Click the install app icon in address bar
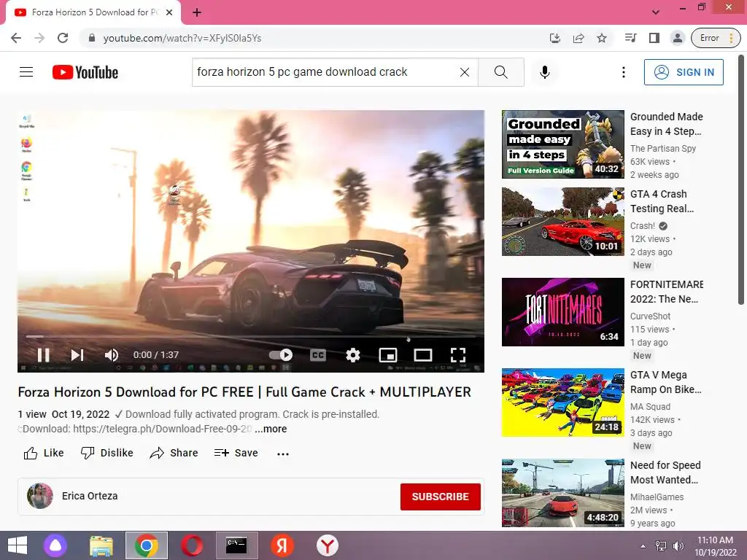Screen dimensions: 747x560 pyautogui.click(x=555, y=38)
